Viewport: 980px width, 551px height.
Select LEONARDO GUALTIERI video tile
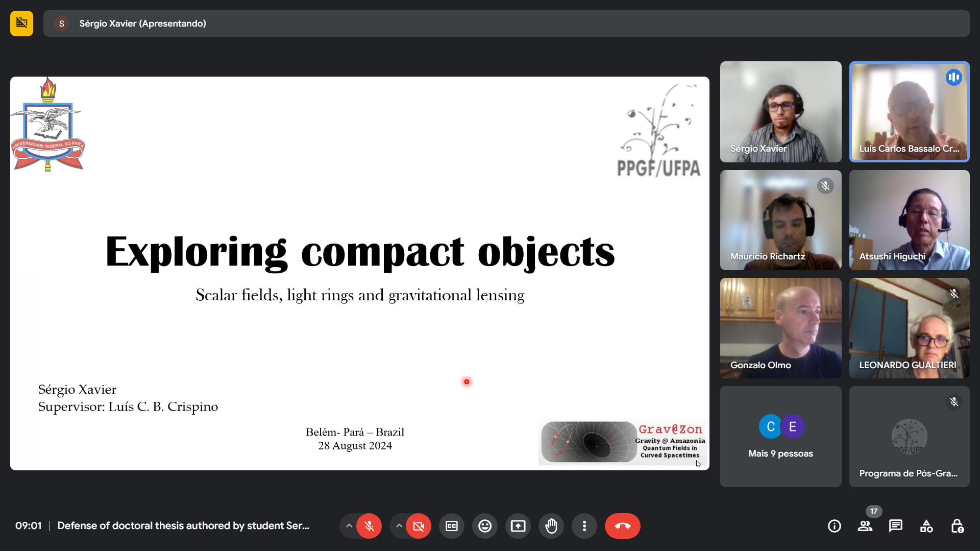tap(910, 328)
